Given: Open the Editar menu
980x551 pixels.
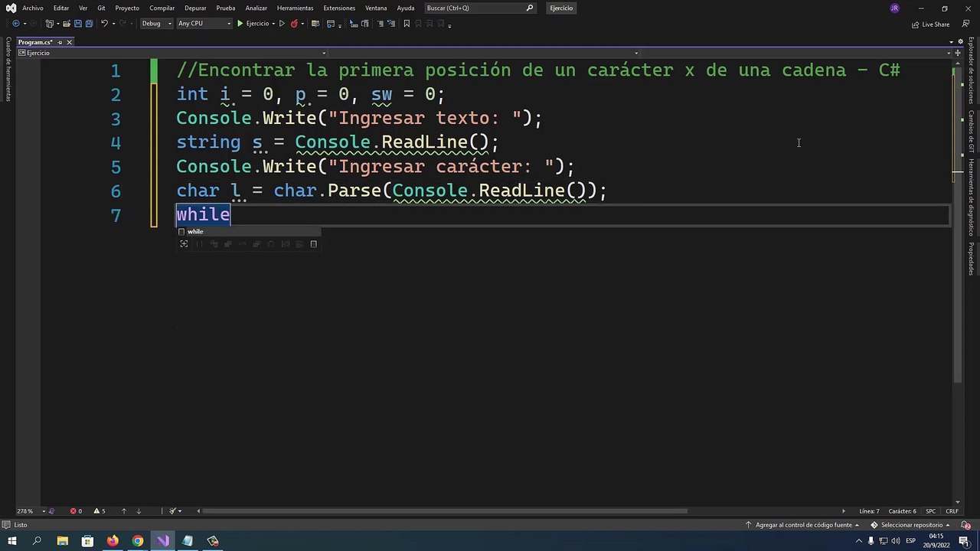Looking at the screenshot, I should pyautogui.click(x=61, y=8).
